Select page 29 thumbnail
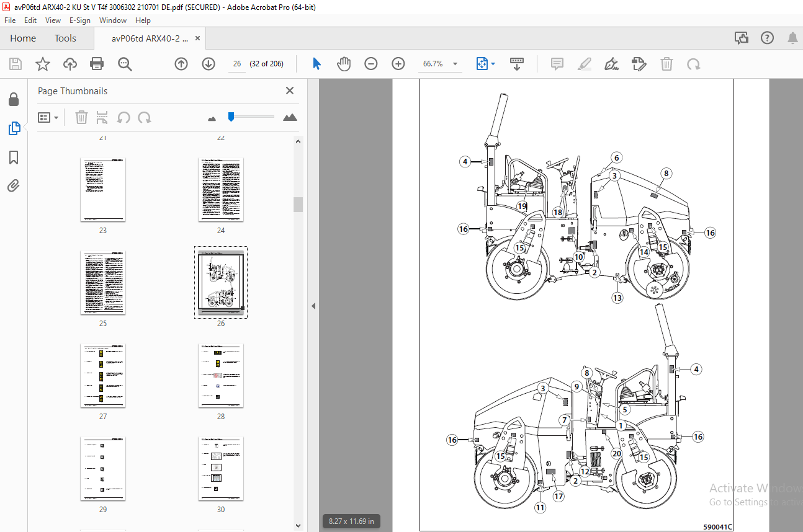Screen dimensions: 803x532 [103, 468]
